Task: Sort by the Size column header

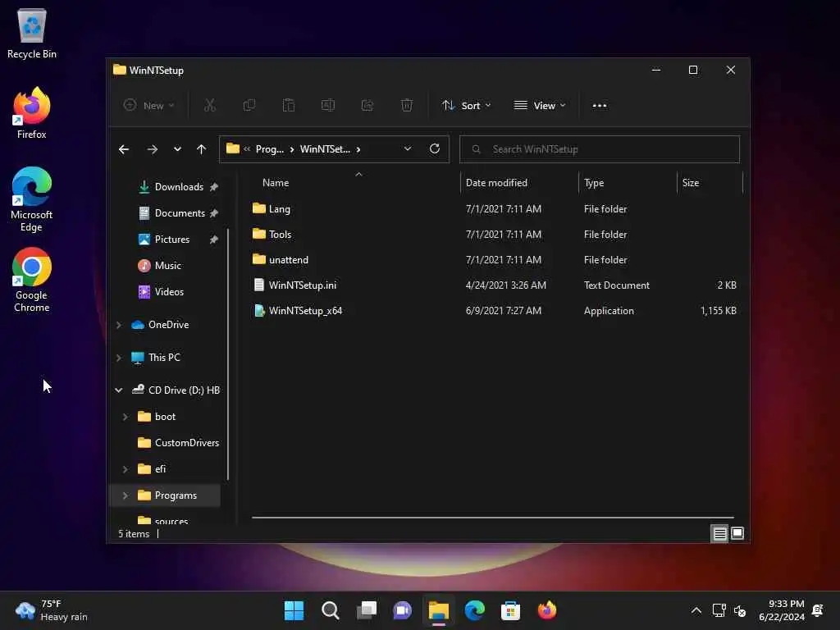Action: click(710, 183)
